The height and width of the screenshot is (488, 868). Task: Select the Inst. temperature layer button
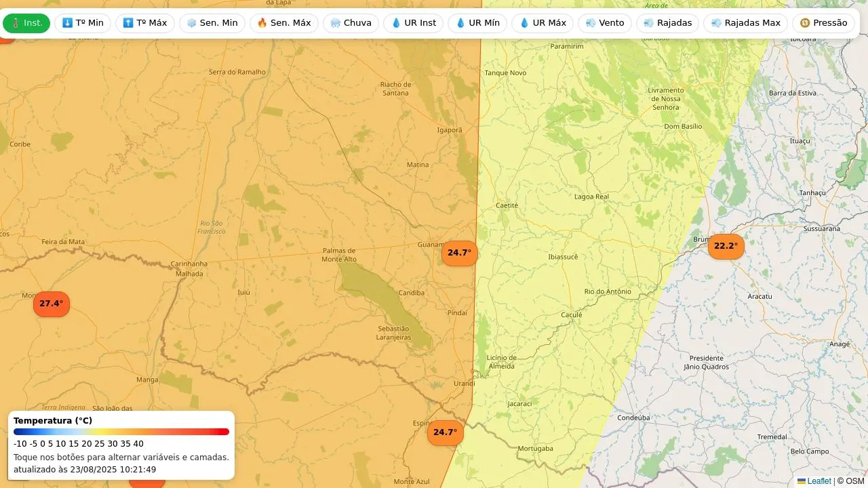coord(26,23)
